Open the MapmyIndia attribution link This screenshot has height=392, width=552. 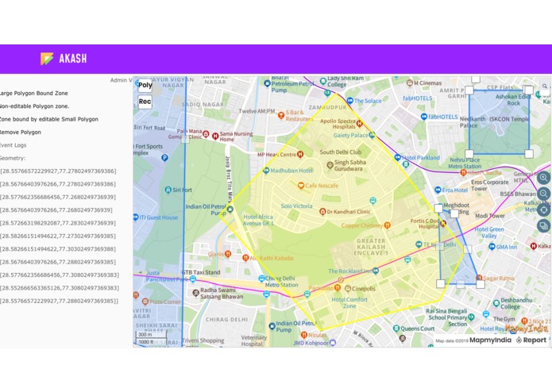[x=490, y=340]
